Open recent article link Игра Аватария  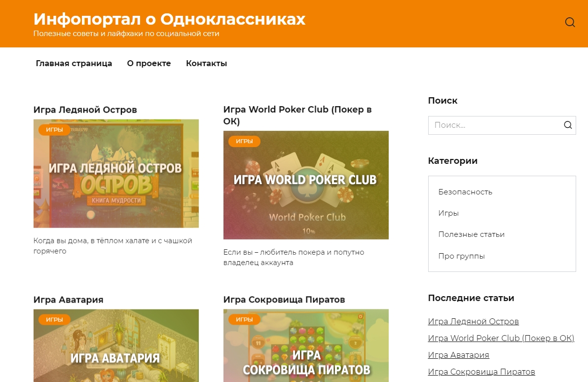(x=458, y=355)
